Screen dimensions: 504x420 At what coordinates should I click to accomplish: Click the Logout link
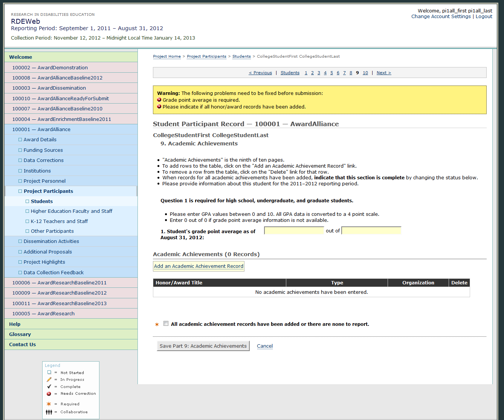484,17
